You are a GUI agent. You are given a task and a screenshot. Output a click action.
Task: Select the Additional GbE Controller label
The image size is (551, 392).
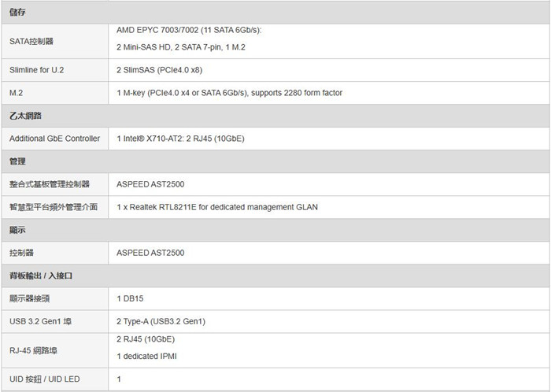point(54,139)
